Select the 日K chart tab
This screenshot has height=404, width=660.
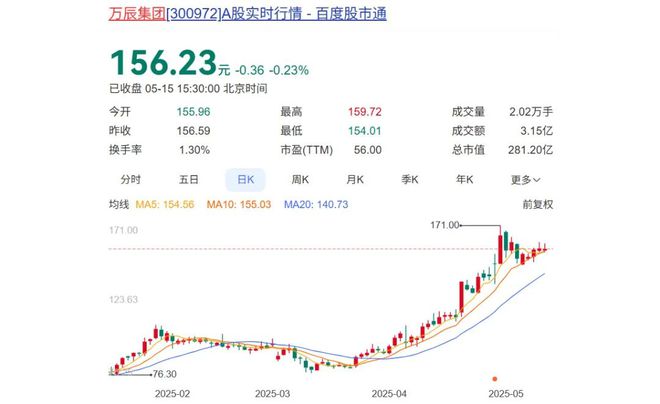pos(245,180)
